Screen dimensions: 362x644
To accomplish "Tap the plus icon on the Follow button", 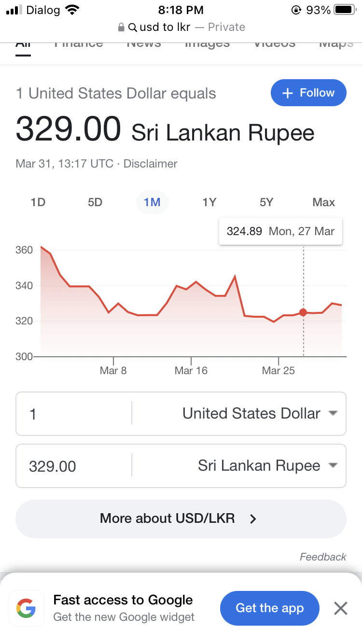I will coord(288,93).
